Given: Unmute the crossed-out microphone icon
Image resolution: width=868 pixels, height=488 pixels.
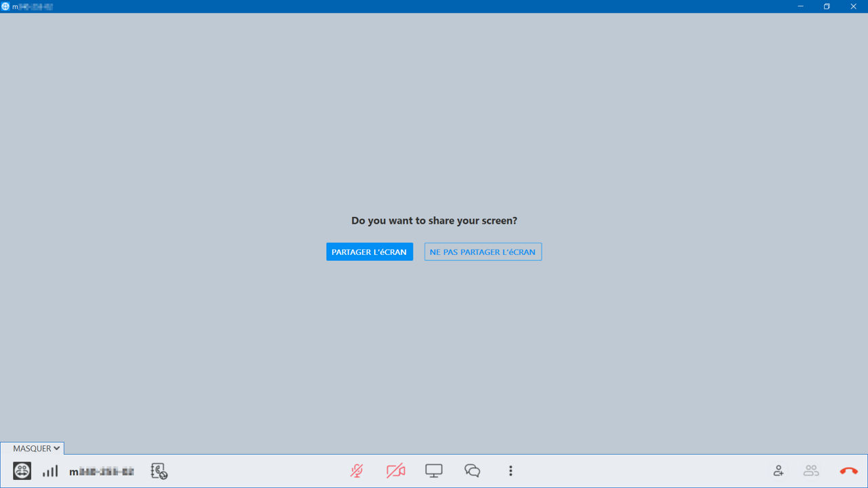Looking at the screenshot, I should (357, 471).
